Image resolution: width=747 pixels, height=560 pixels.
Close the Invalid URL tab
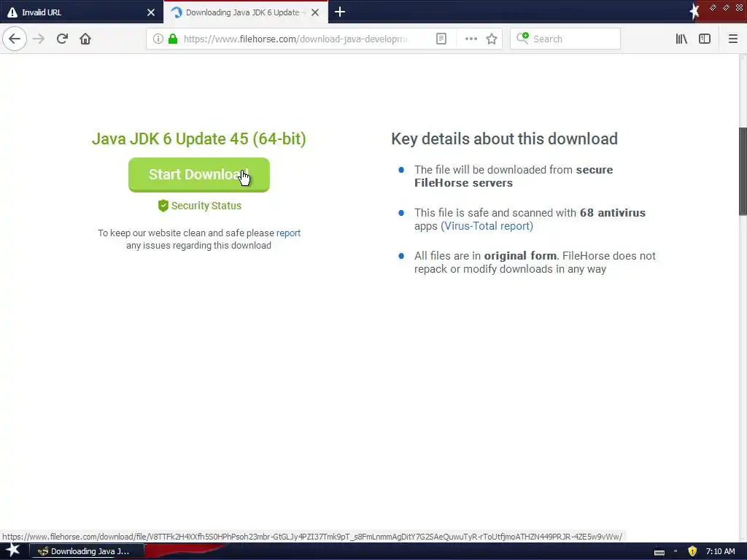[151, 12]
